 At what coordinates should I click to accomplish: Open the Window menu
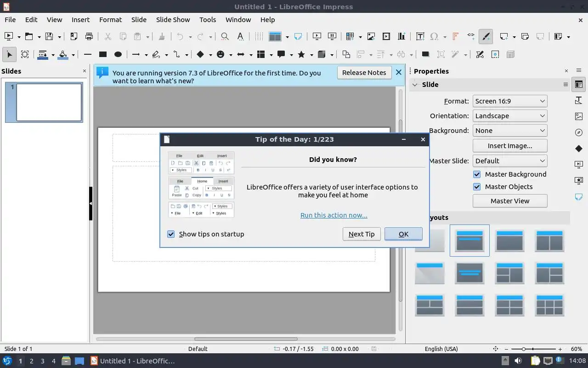pyautogui.click(x=238, y=20)
